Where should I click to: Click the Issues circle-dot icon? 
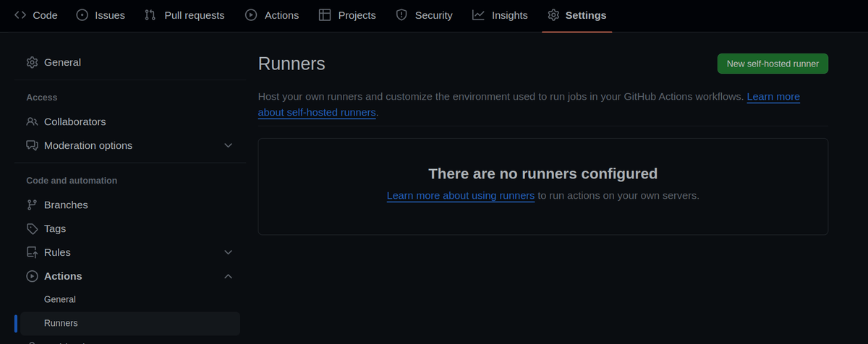coord(82,15)
